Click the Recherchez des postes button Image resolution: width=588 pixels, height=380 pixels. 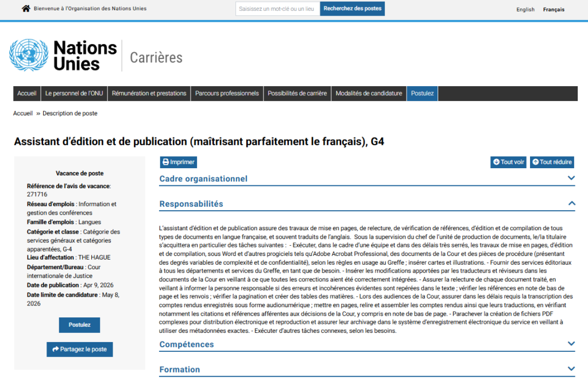coord(352,9)
